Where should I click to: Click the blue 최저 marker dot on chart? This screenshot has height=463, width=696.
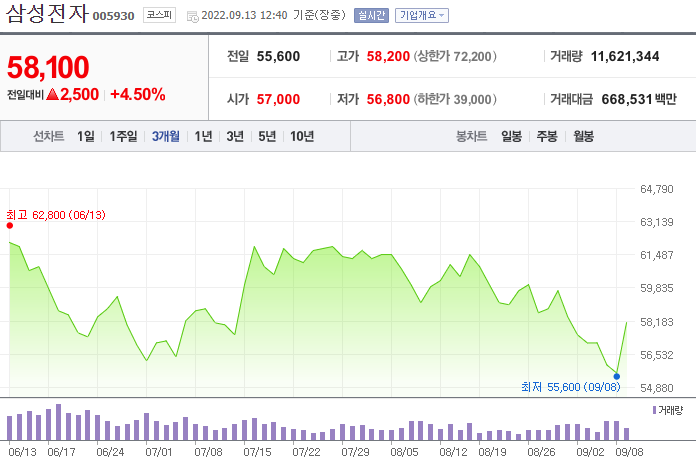tap(617, 376)
